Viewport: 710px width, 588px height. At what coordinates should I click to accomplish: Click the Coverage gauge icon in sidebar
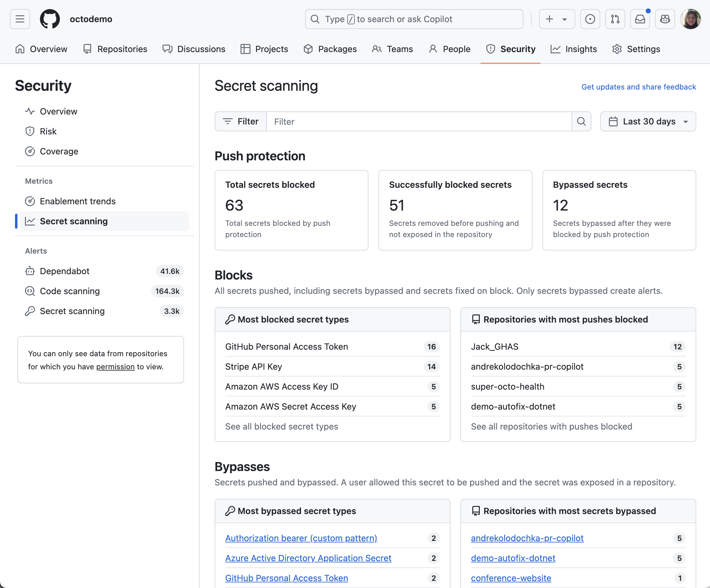pos(30,151)
